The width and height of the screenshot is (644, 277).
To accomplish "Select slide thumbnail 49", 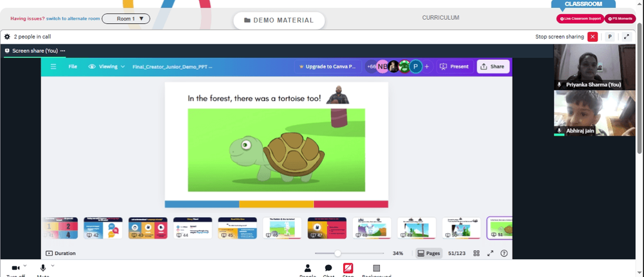I will (x=417, y=228).
